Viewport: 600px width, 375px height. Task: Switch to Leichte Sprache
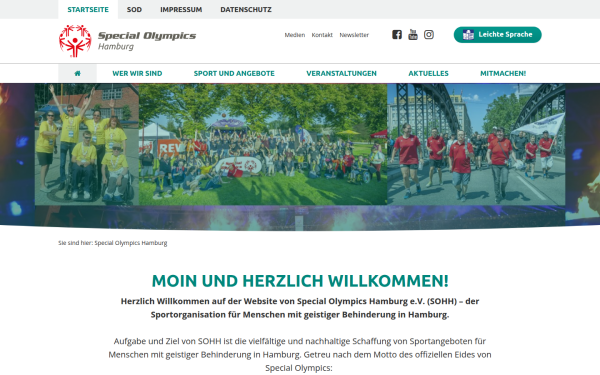tap(497, 34)
